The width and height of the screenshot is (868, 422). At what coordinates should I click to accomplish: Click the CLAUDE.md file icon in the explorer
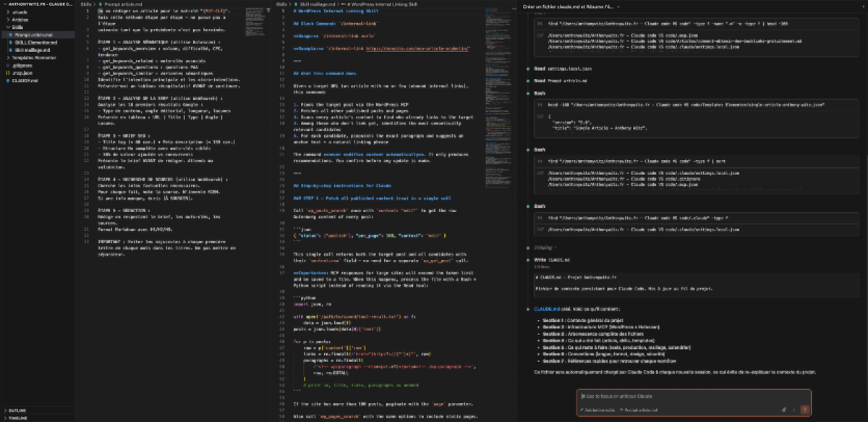click(x=7, y=80)
